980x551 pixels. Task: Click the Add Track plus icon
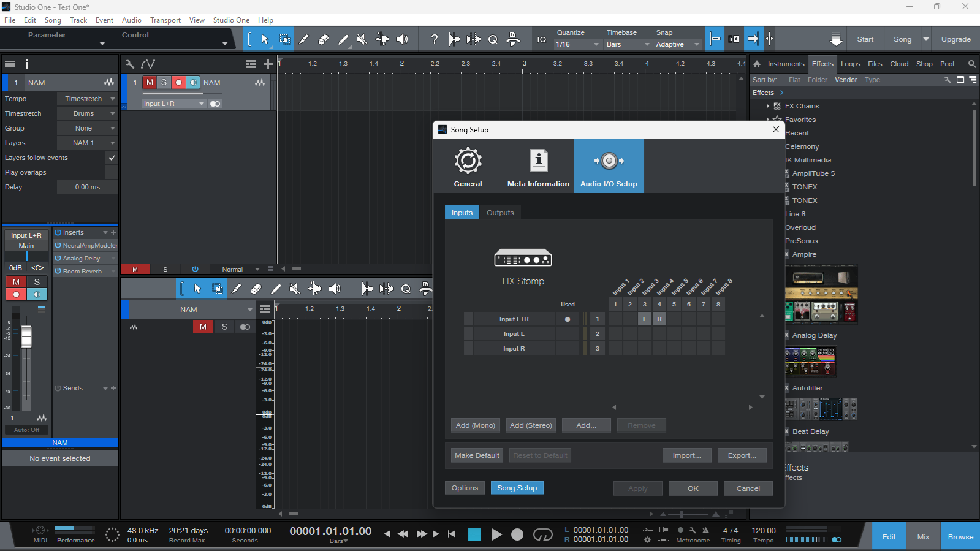pyautogui.click(x=268, y=64)
